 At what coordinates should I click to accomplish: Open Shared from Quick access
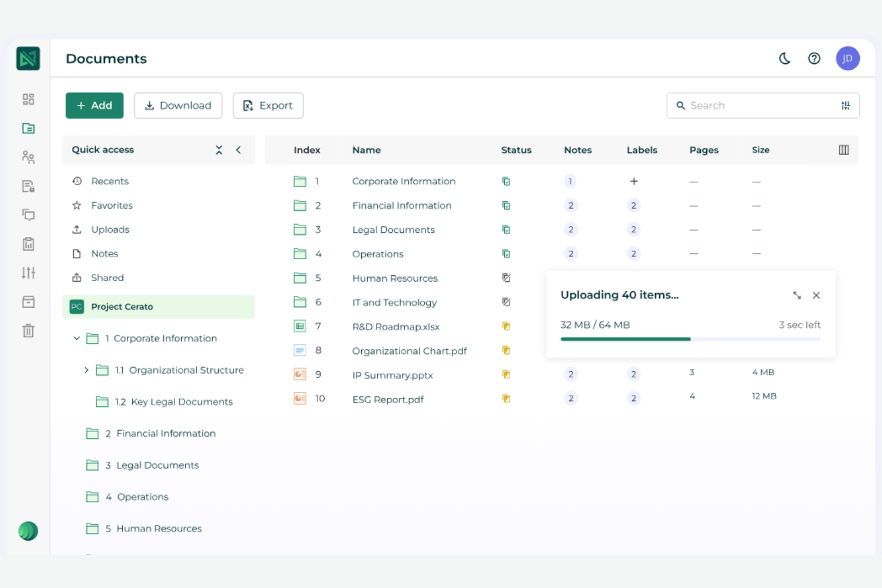(x=107, y=277)
